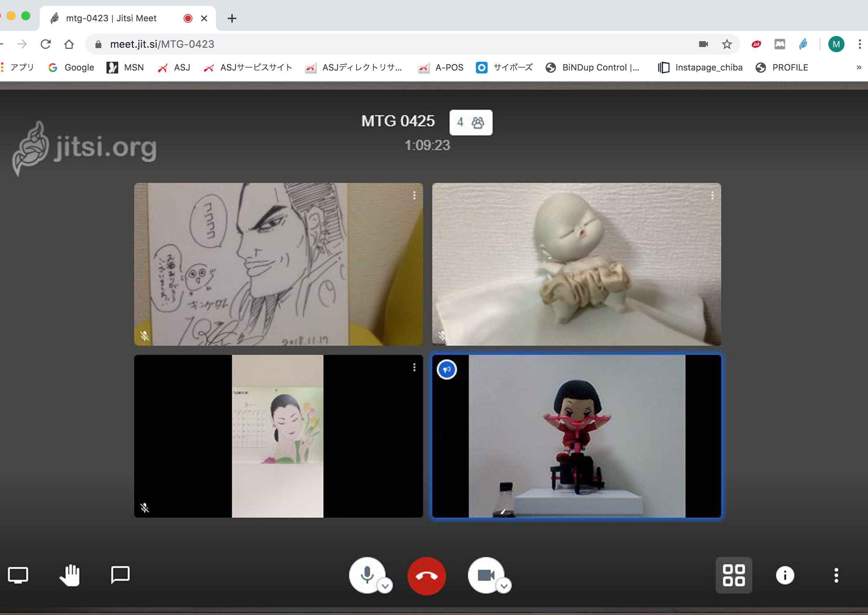868x615 pixels.
Task: Share your screen with the monitor icon
Action: coord(18,575)
